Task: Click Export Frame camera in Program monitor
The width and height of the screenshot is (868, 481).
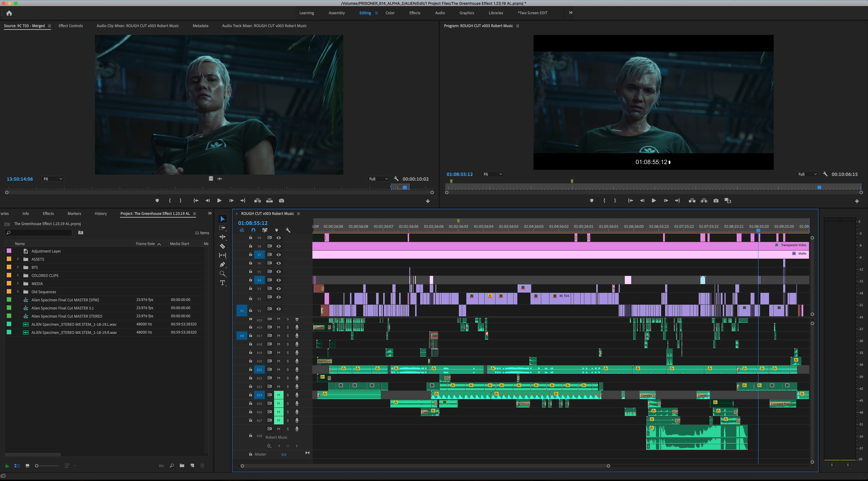Action: (x=716, y=201)
